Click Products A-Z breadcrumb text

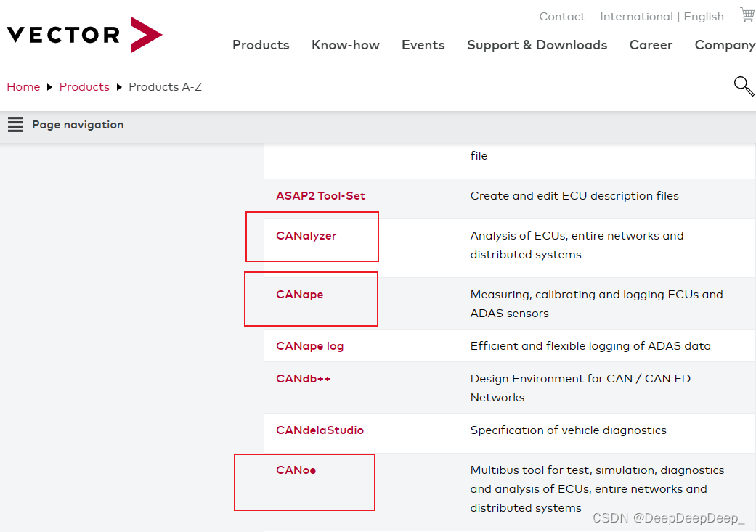pos(166,87)
